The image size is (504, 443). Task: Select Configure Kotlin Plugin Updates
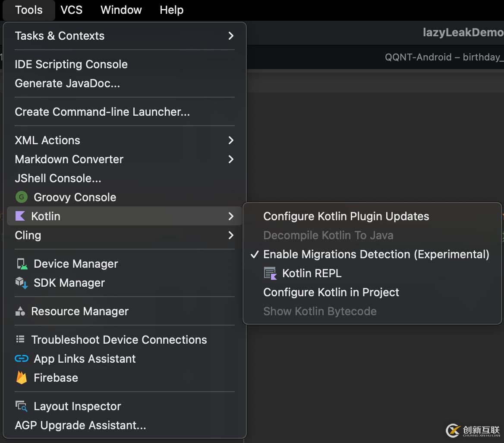click(346, 216)
